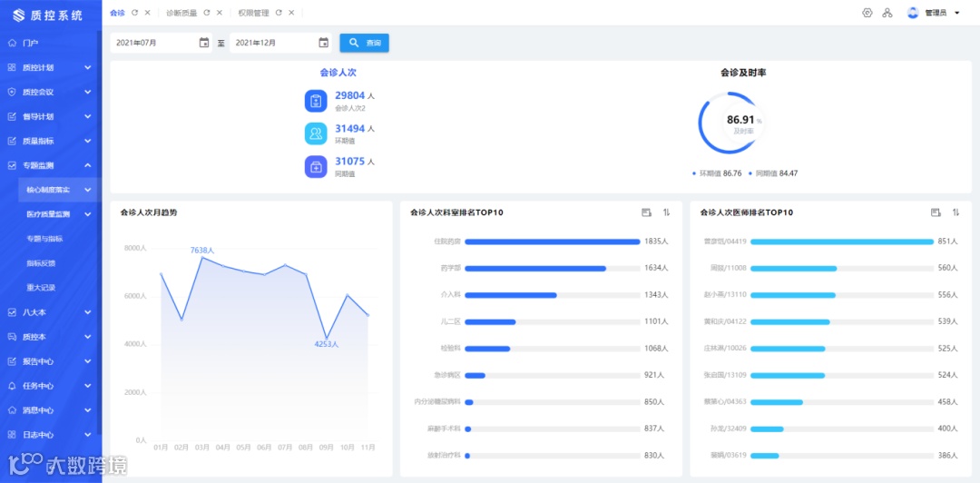Select the 专题与指标 sidebar item
Viewport: 980px width, 483px height.
(x=44, y=239)
